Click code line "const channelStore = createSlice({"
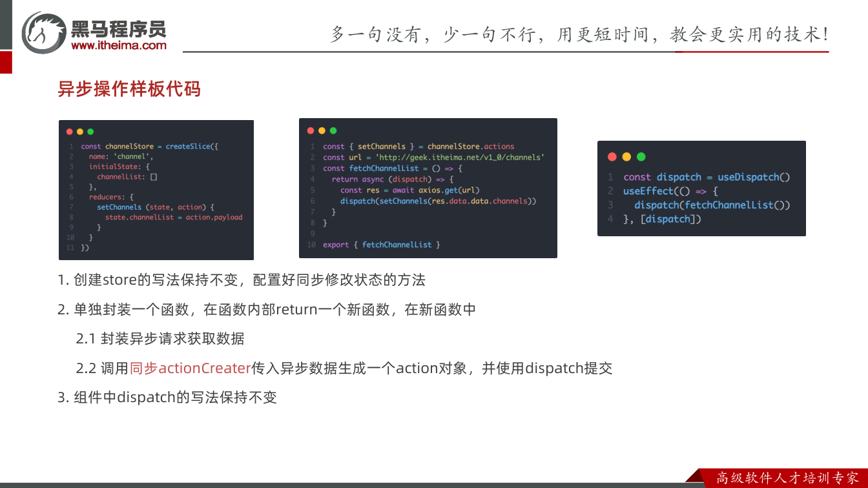 click(150, 147)
